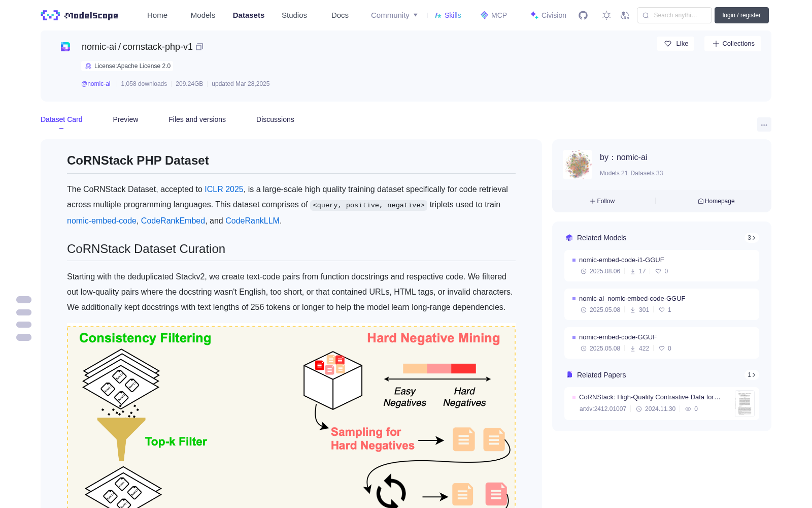Open the @nomic-ai owner link
Image resolution: width=812 pixels, height=508 pixels.
[96, 84]
